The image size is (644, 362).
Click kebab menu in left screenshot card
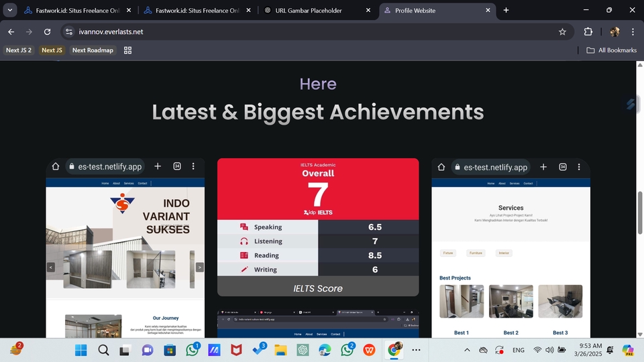point(193,166)
